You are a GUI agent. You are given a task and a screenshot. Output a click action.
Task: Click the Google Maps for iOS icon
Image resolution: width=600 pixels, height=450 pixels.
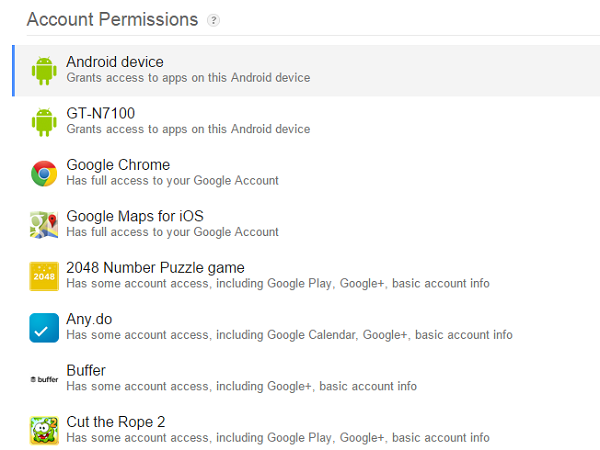point(44,225)
